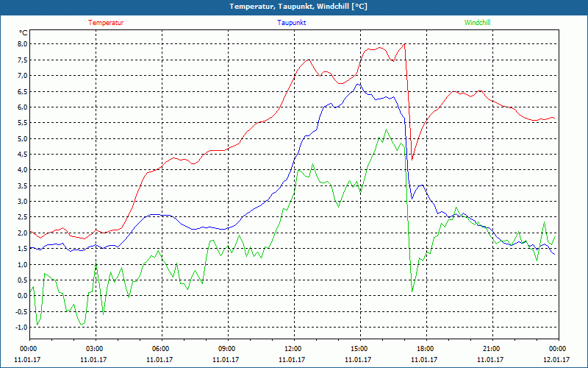This screenshot has width=588, height=368.
Task: Click the '12.01.17' date label
Action: pos(556,359)
